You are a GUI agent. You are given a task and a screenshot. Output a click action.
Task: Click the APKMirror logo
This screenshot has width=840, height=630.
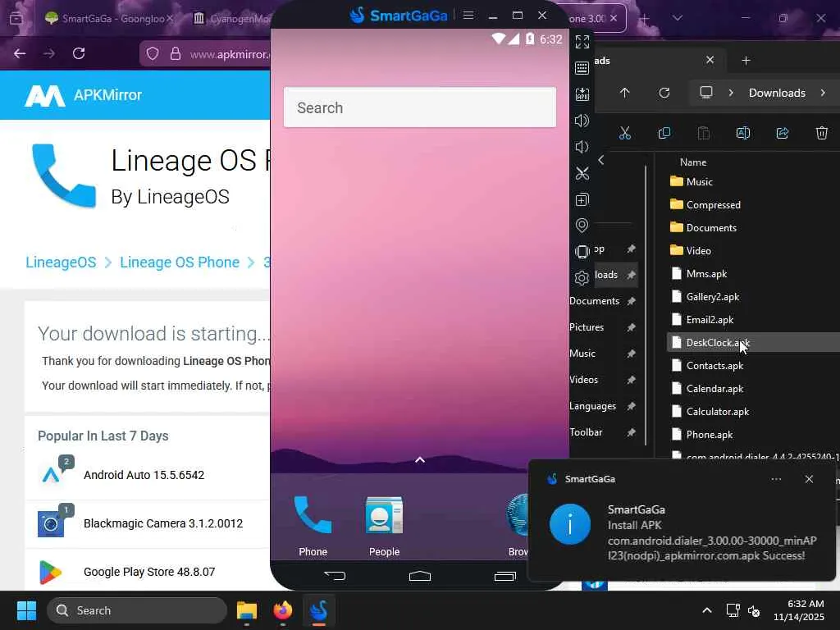[84, 95]
